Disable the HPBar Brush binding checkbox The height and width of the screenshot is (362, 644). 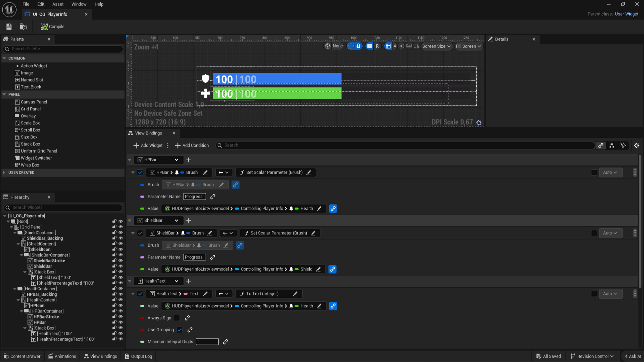[140, 172]
